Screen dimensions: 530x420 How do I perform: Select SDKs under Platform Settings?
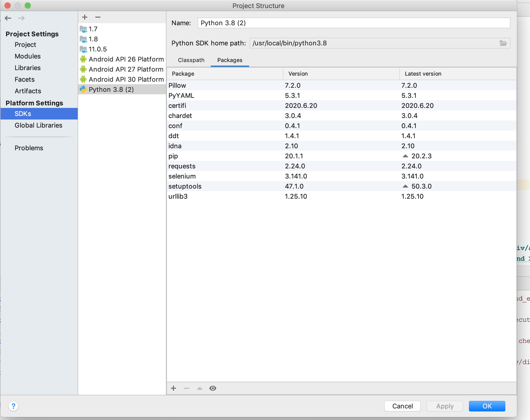[x=39, y=114]
